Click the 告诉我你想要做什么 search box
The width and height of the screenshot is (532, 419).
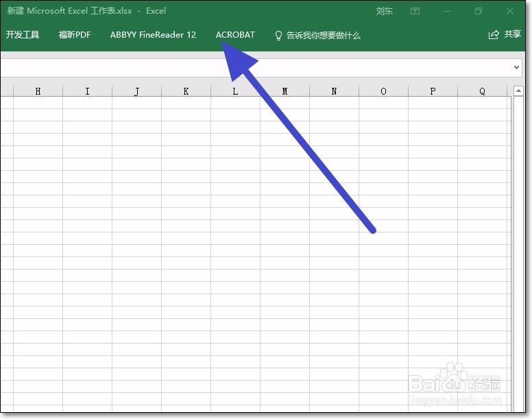click(x=323, y=35)
